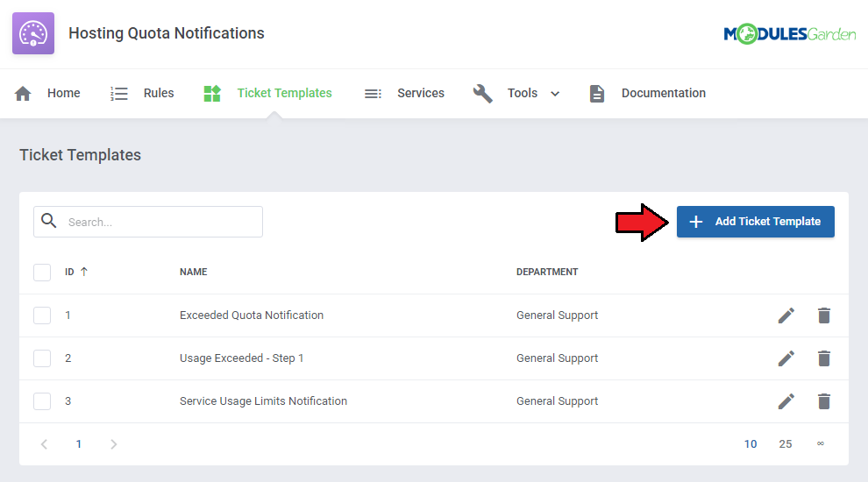The image size is (868, 482).
Task: Show unlimited entries with infinity symbol
Action: (821, 443)
